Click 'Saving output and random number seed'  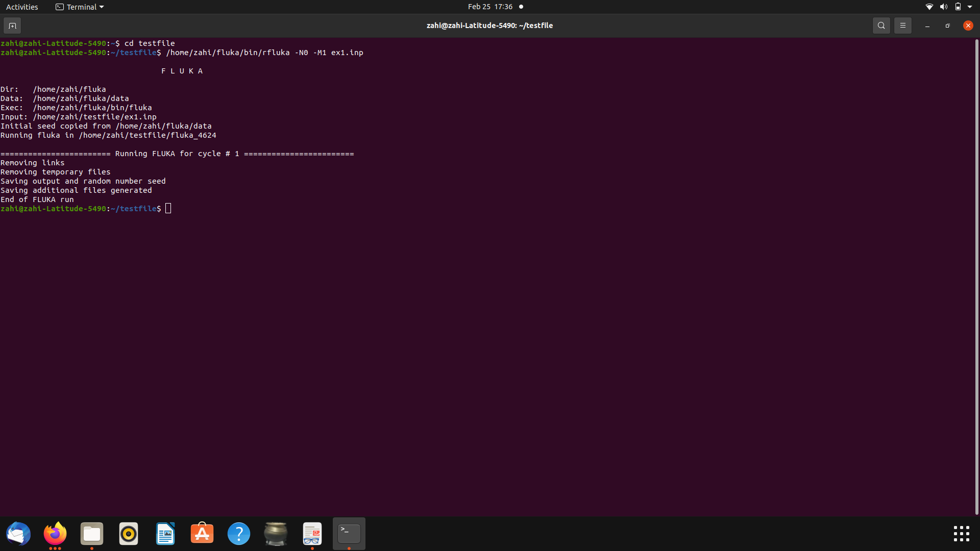click(x=83, y=181)
